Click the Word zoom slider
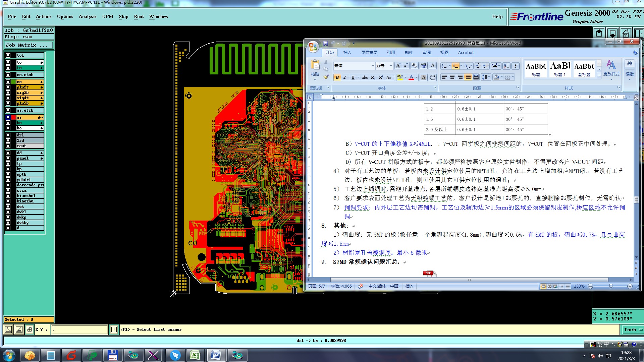 (610, 286)
